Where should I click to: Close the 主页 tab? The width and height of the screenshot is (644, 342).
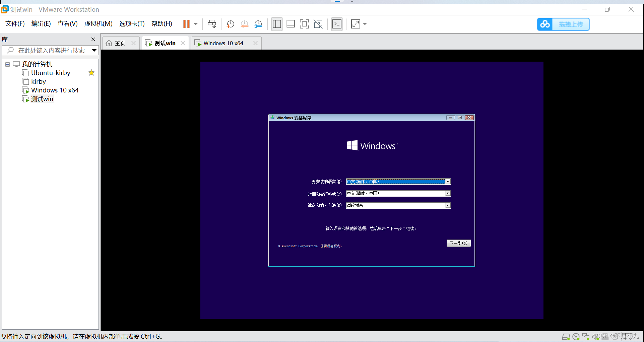pos(133,43)
